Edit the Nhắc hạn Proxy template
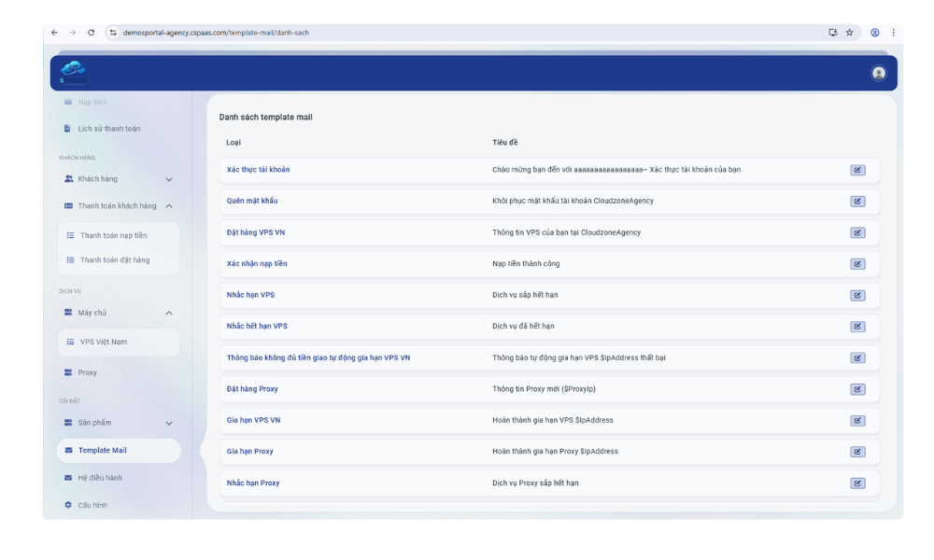 pyautogui.click(x=857, y=483)
